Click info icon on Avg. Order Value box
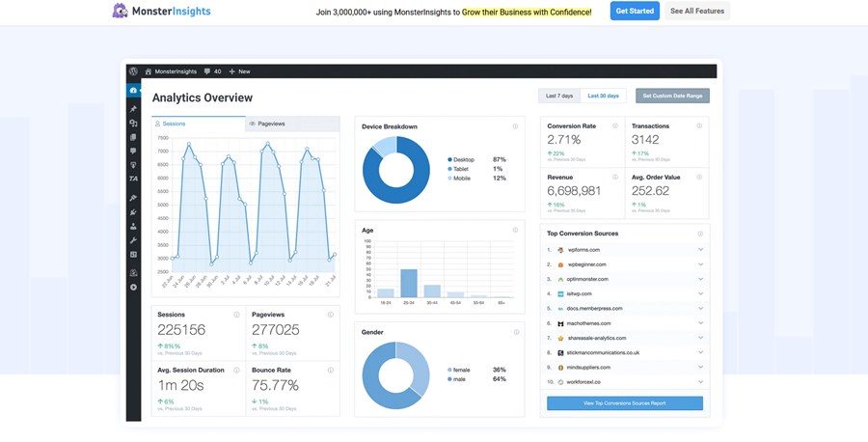 pyautogui.click(x=699, y=178)
